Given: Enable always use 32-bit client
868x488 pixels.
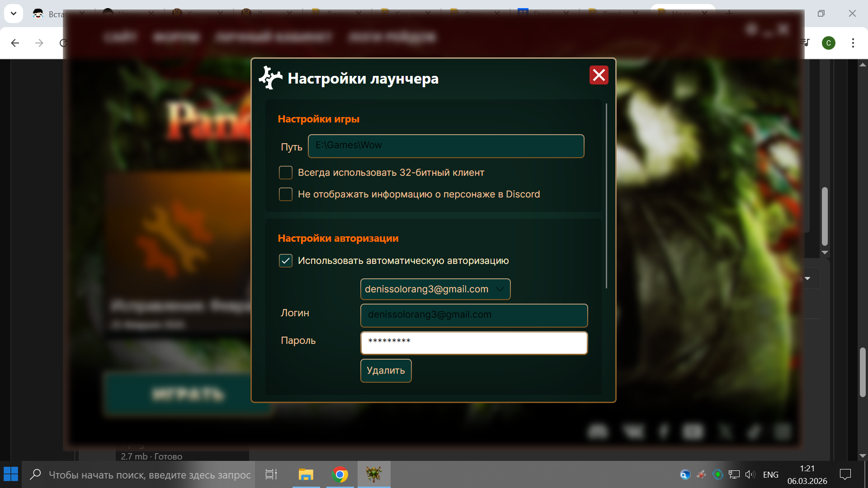Looking at the screenshot, I should point(286,173).
